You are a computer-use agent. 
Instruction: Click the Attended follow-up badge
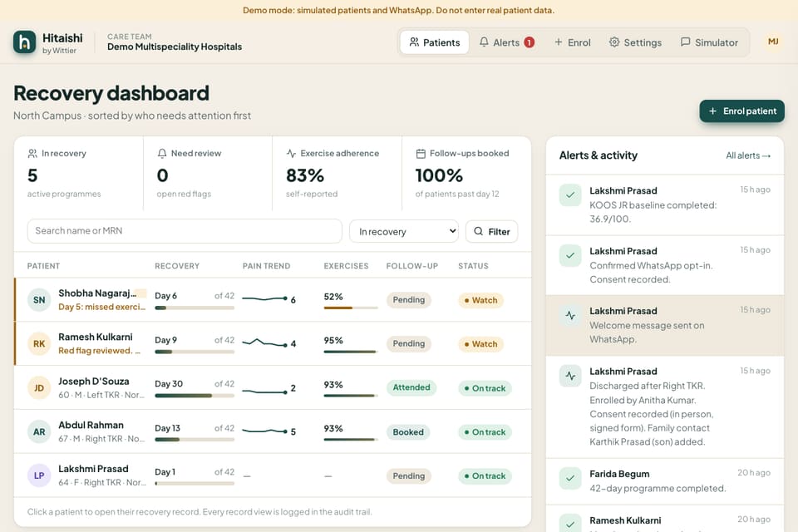point(411,387)
